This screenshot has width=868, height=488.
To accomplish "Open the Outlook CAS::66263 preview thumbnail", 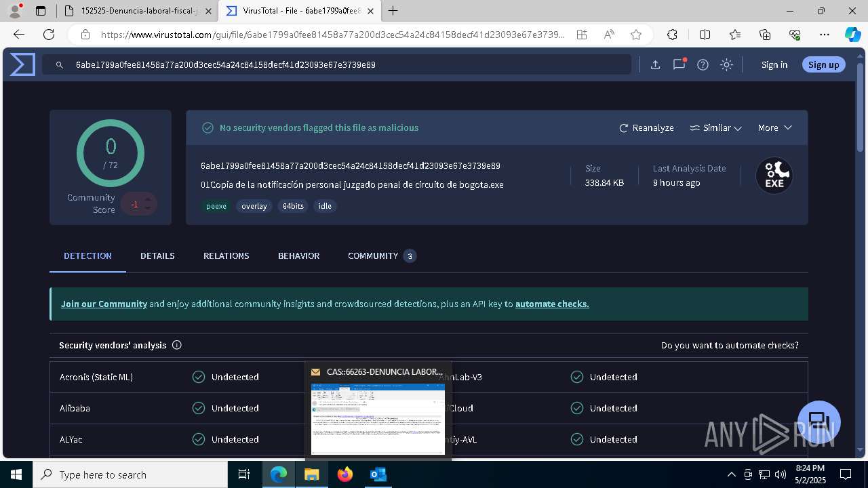I will (378, 420).
